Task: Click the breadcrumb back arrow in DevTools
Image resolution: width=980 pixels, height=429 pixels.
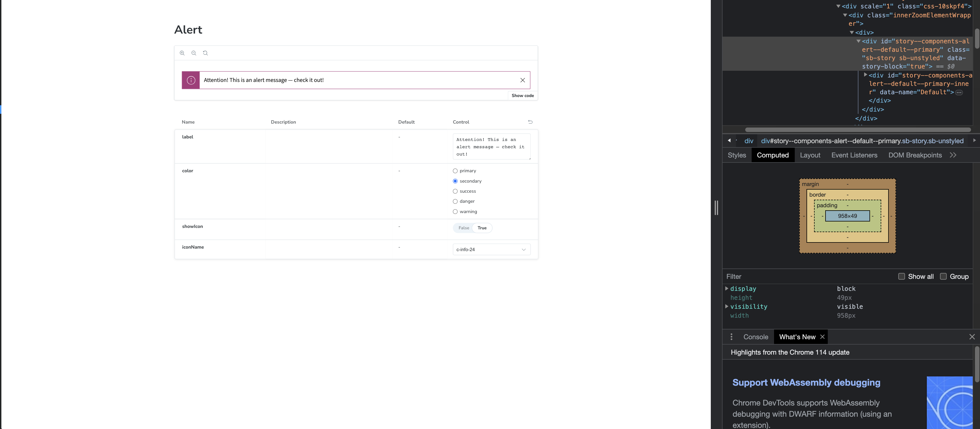Action: [730, 141]
